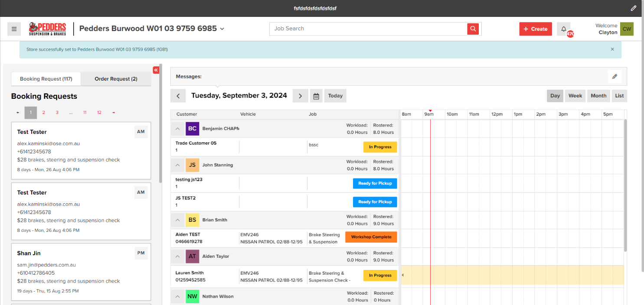Go to booking requests page 2
Screen dimensions: 644x305
(43, 113)
